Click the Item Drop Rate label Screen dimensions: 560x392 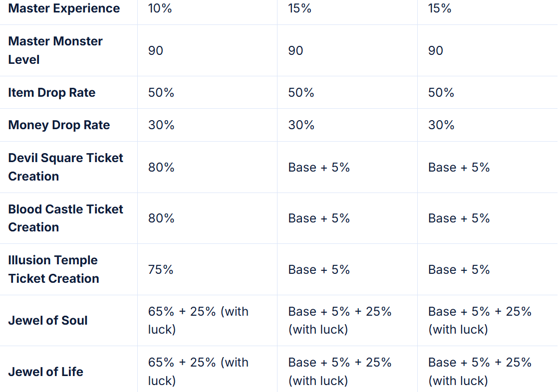51,92
